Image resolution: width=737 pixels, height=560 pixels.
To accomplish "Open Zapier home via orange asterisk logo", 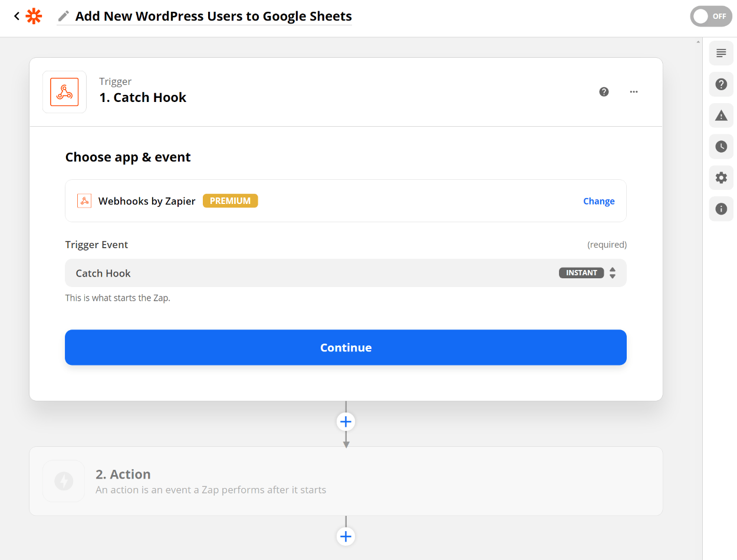I will point(34,17).
